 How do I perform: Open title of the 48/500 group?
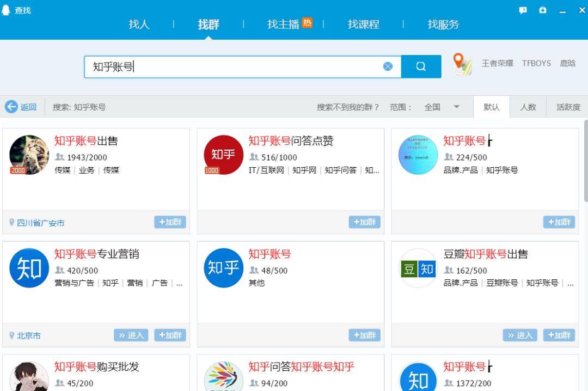pyautogui.click(x=269, y=254)
